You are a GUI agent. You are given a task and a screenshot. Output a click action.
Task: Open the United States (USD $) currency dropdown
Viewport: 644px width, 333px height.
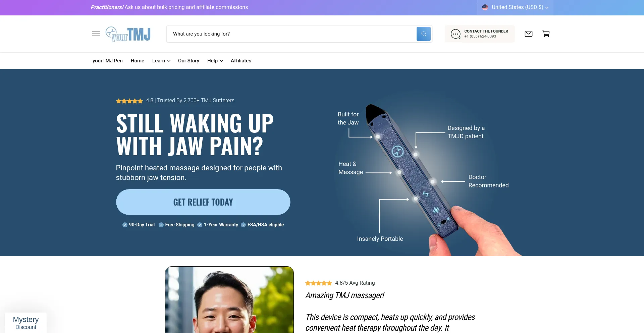tap(515, 7)
